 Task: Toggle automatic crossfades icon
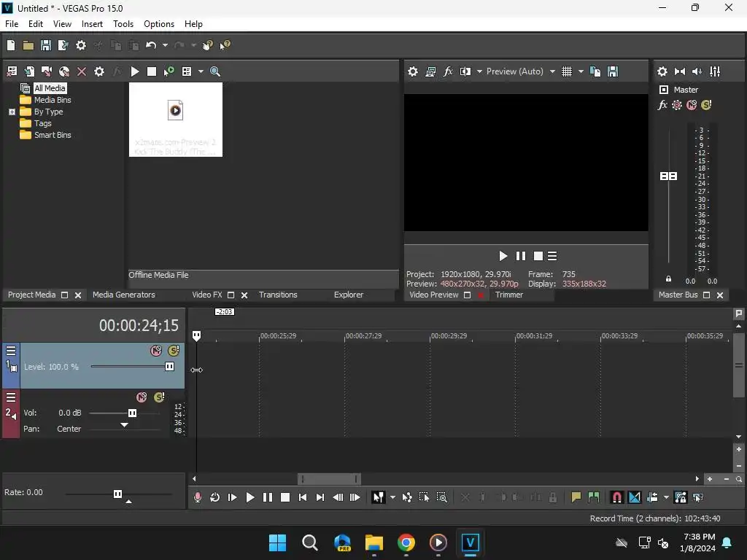click(x=635, y=497)
